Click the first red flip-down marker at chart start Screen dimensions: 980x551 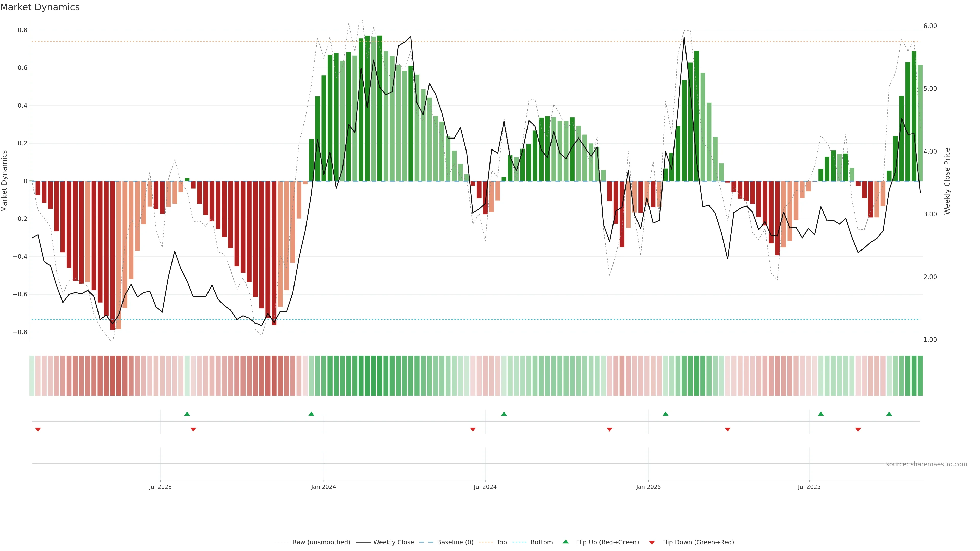(38, 429)
